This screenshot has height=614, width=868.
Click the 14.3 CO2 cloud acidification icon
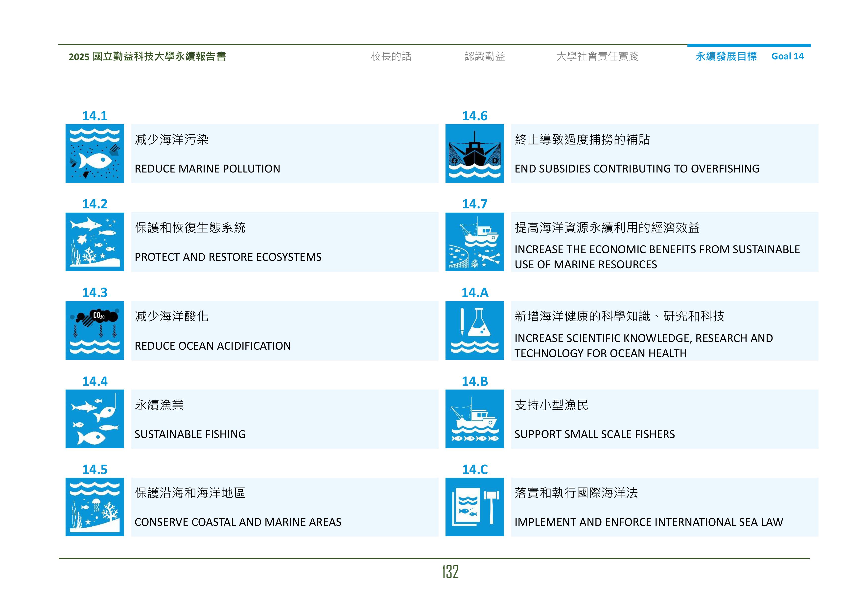94,330
